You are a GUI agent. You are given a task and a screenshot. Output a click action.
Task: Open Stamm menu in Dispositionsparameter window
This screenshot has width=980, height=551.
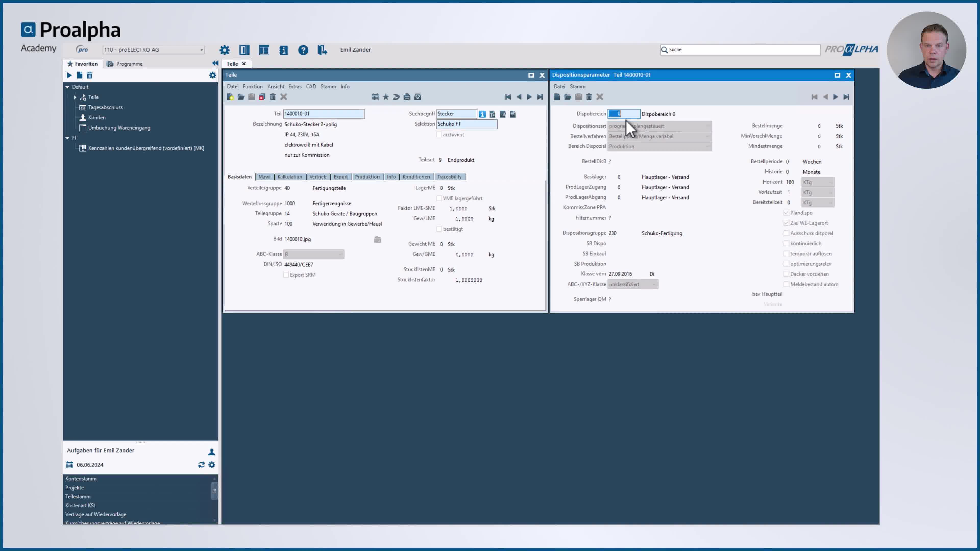[x=578, y=86]
